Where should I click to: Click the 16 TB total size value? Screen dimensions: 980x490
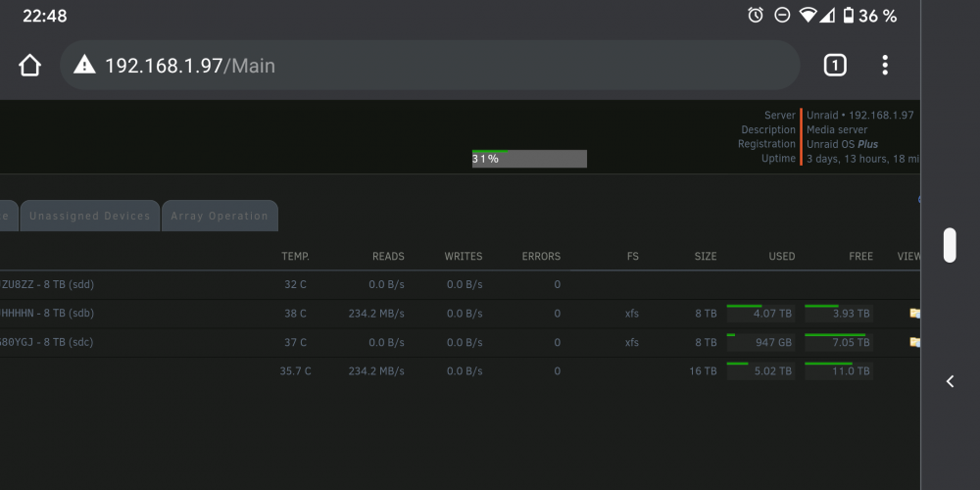(x=703, y=370)
